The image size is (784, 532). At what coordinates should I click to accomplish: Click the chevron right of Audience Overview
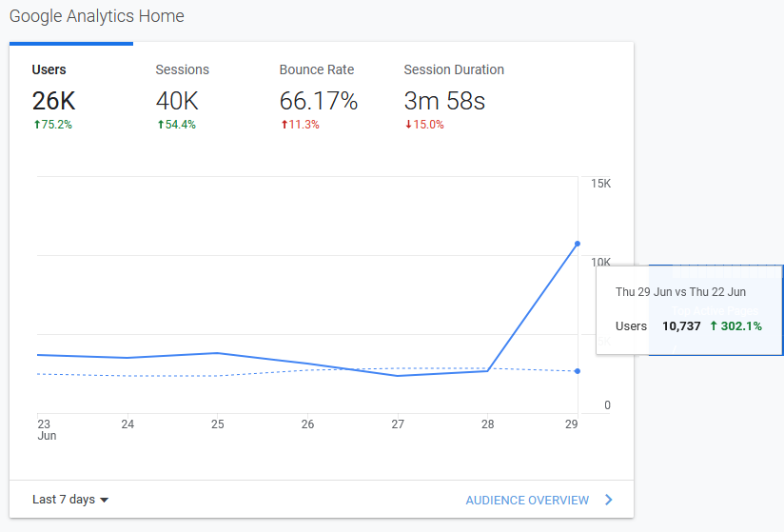pyautogui.click(x=609, y=500)
